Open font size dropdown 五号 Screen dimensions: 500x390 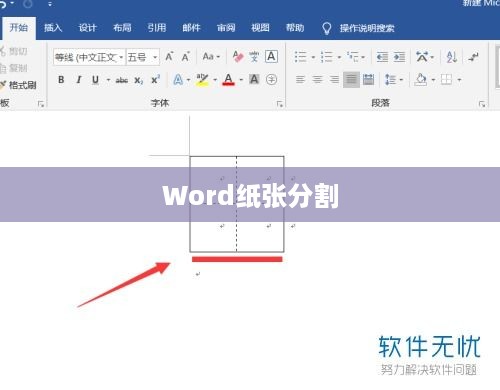[x=155, y=57]
